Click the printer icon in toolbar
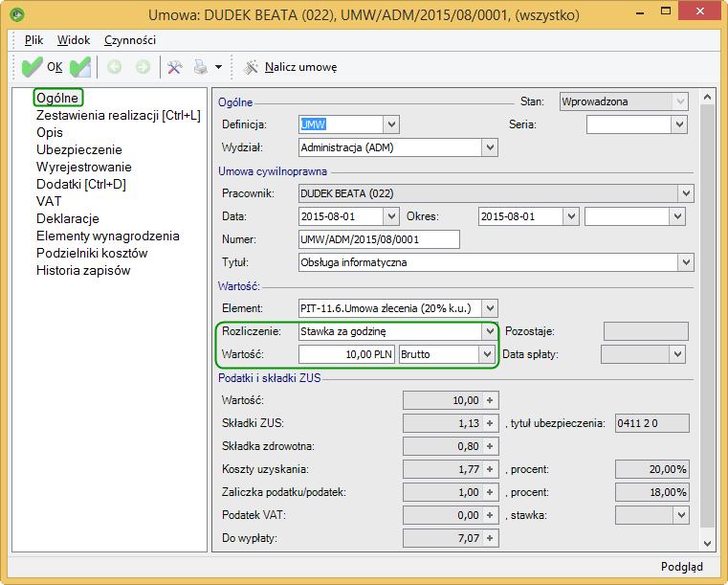The height and width of the screenshot is (585, 728). pos(201,67)
